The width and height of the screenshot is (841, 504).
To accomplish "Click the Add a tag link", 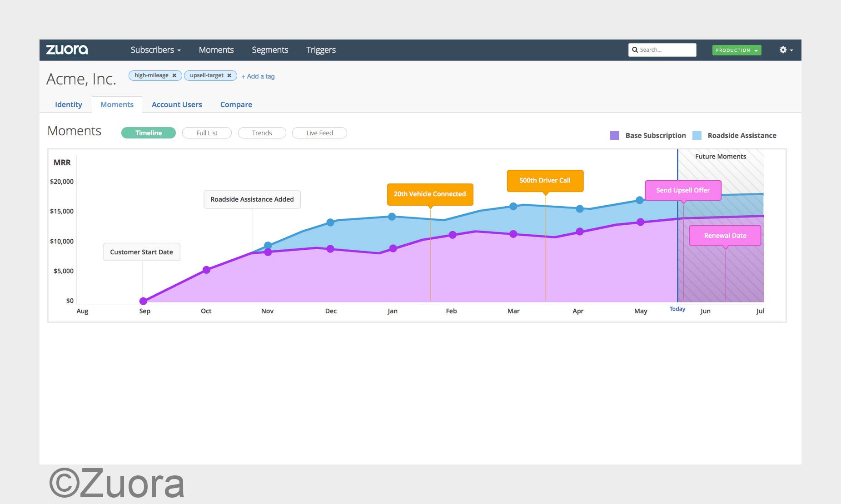I will [258, 76].
